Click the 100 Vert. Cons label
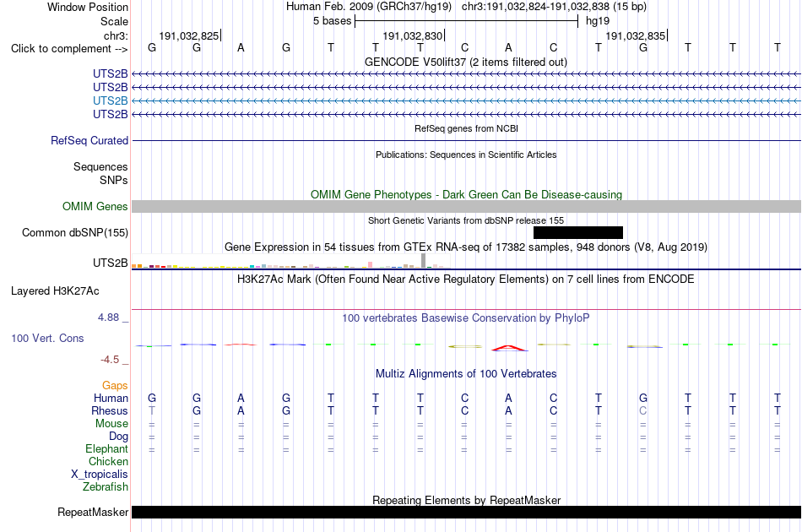 pos(47,338)
